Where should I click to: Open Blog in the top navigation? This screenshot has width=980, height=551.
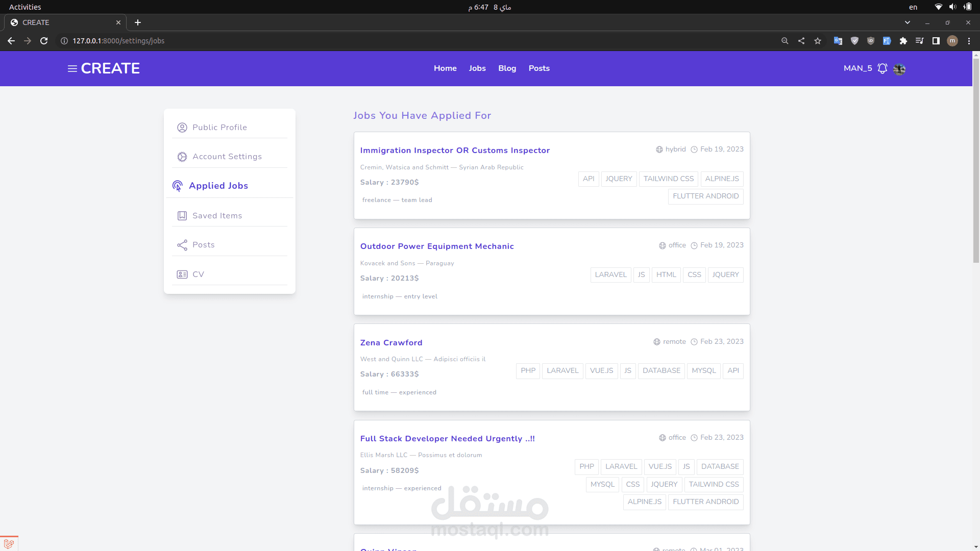(x=507, y=68)
